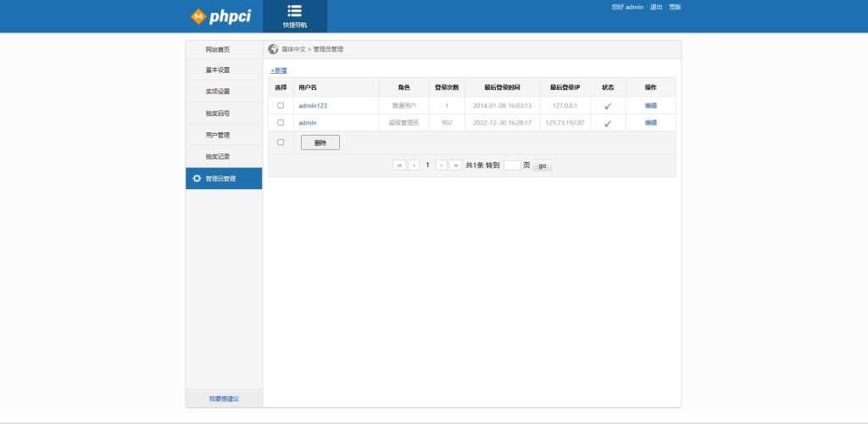Click the 选择 column header
Viewport: 868px width, 424px height.
pos(281,87)
